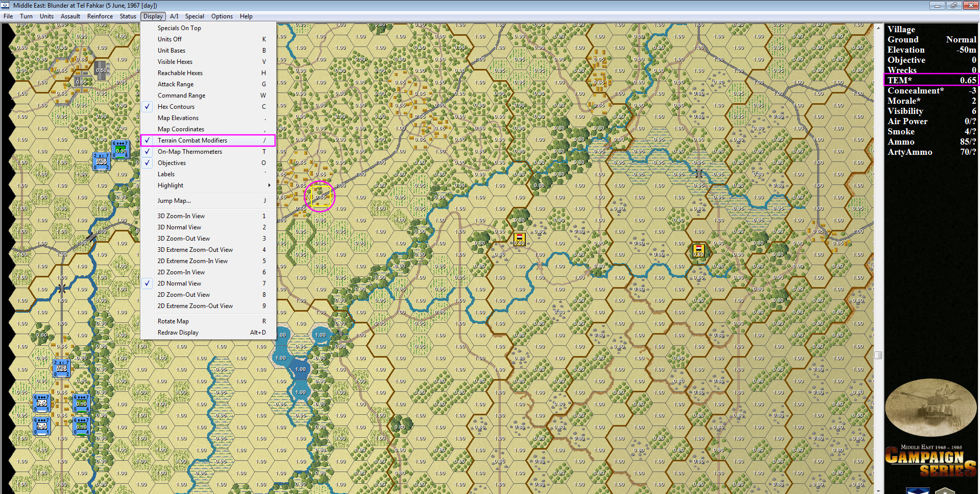Screen dimensions: 980x494
Task: Click the Campaign Series logo
Action: (x=930, y=461)
